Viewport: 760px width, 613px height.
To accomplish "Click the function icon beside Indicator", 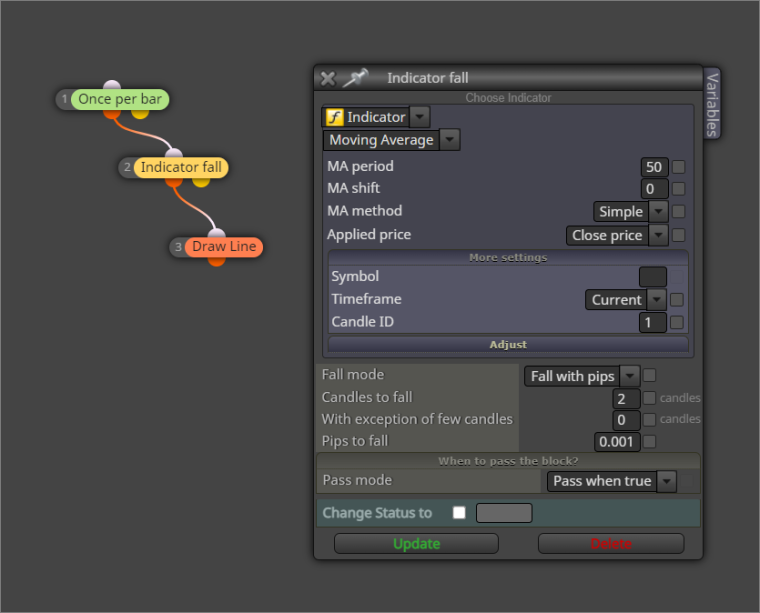I will [x=334, y=117].
